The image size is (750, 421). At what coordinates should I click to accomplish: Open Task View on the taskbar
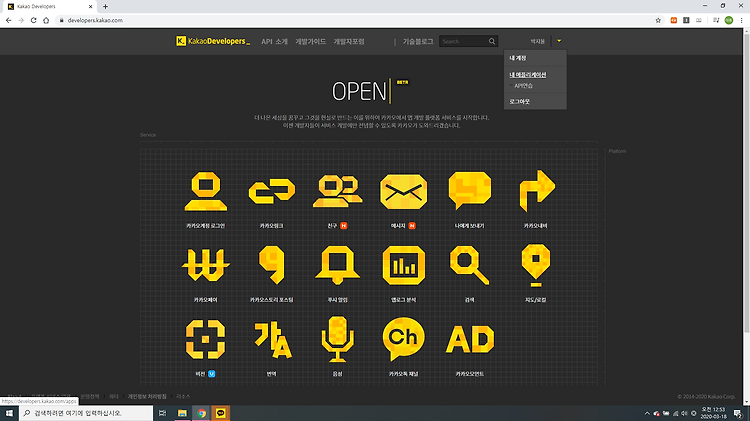tap(163, 413)
